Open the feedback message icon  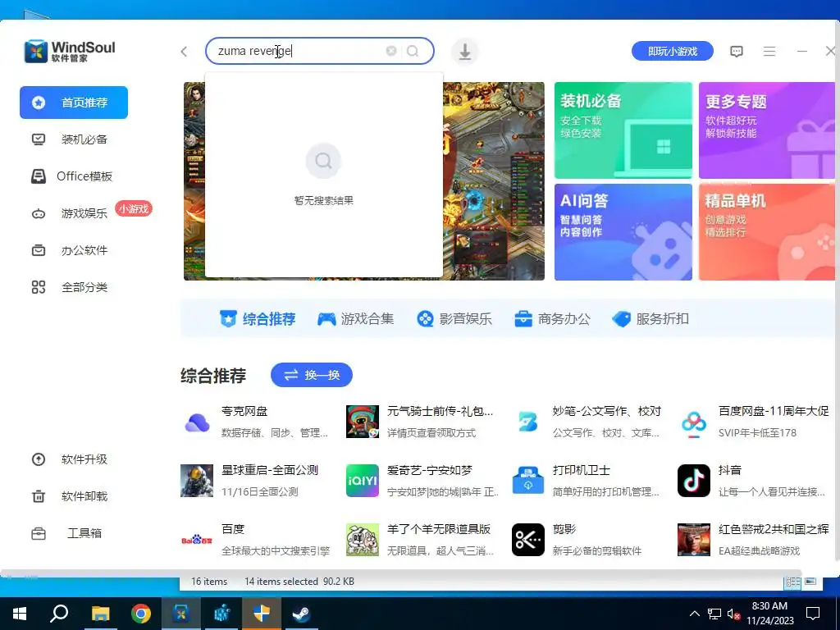tap(737, 52)
